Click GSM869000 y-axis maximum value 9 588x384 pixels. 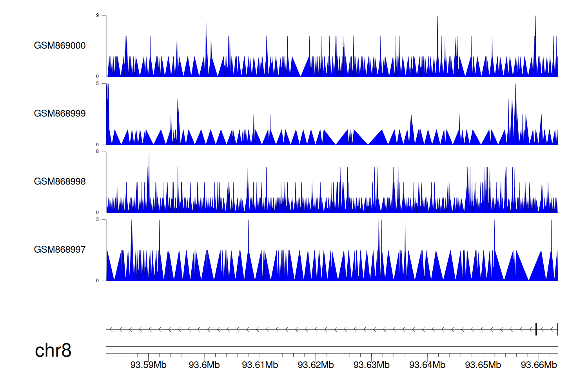tap(98, 16)
